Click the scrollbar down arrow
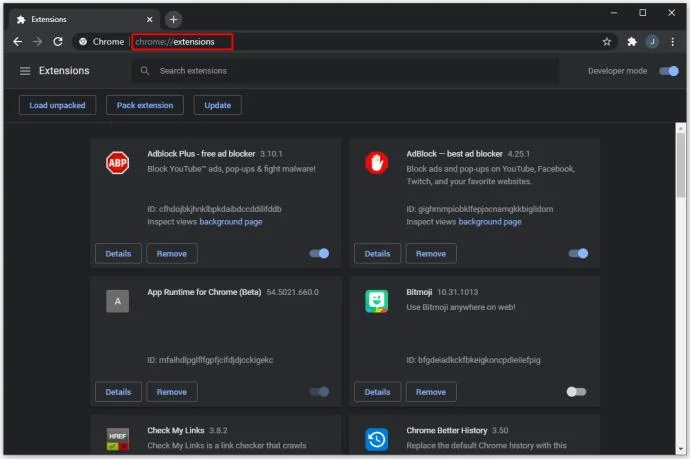Viewport: 690px width, 459px height. pos(681,448)
